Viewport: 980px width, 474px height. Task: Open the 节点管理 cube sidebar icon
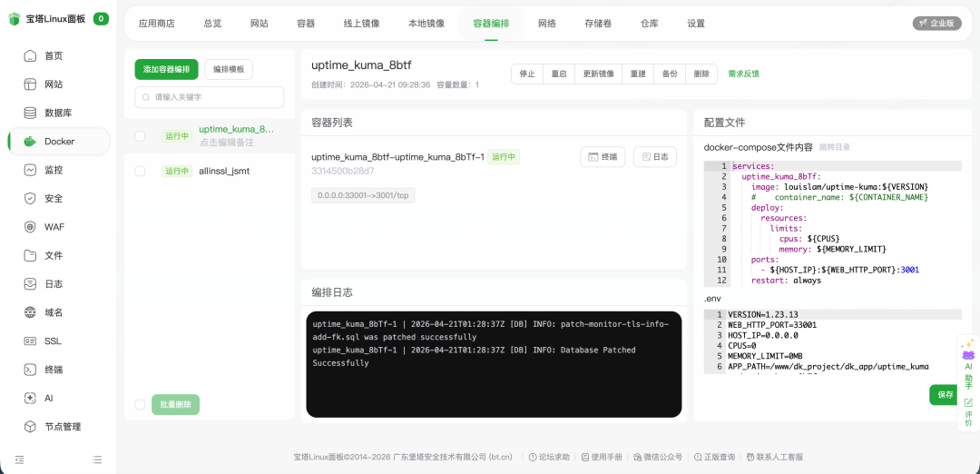(x=30, y=427)
